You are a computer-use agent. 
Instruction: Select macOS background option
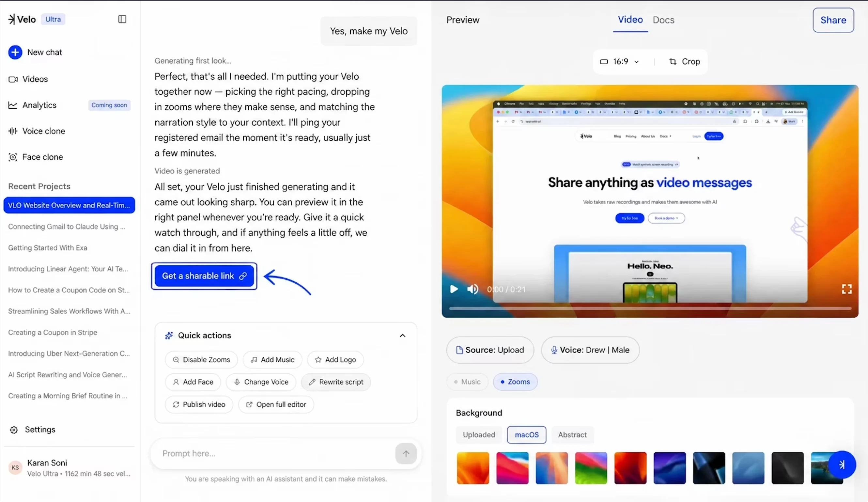(527, 435)
